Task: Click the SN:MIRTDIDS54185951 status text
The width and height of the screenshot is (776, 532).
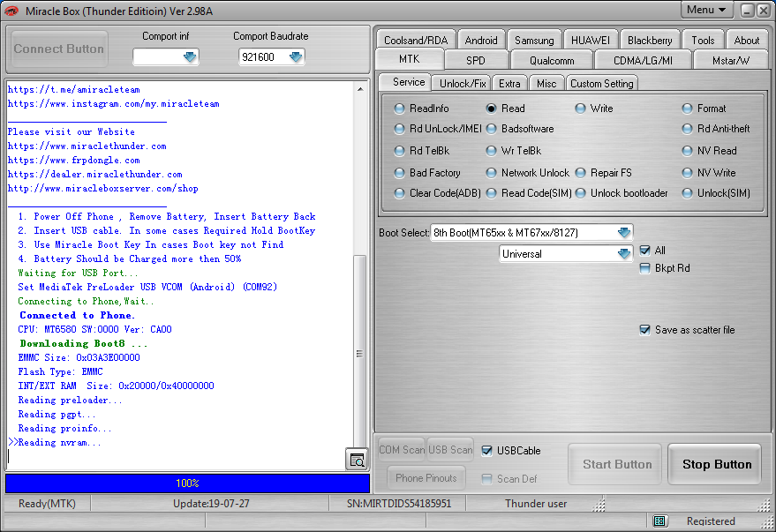Action: click(x=399, y=503)
